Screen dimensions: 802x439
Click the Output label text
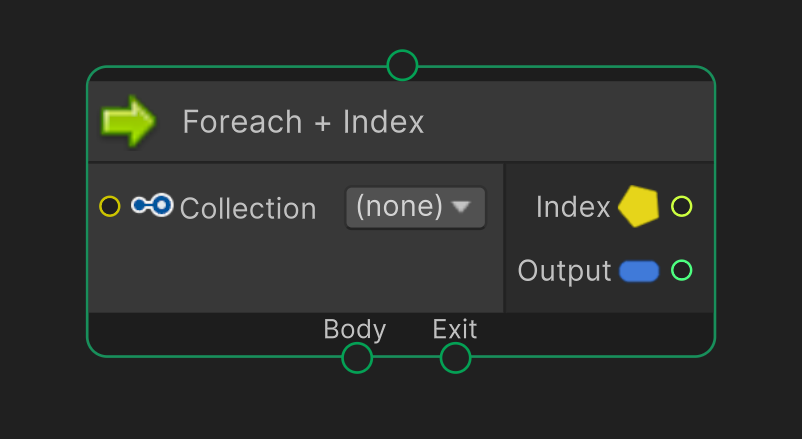[564, 271]
